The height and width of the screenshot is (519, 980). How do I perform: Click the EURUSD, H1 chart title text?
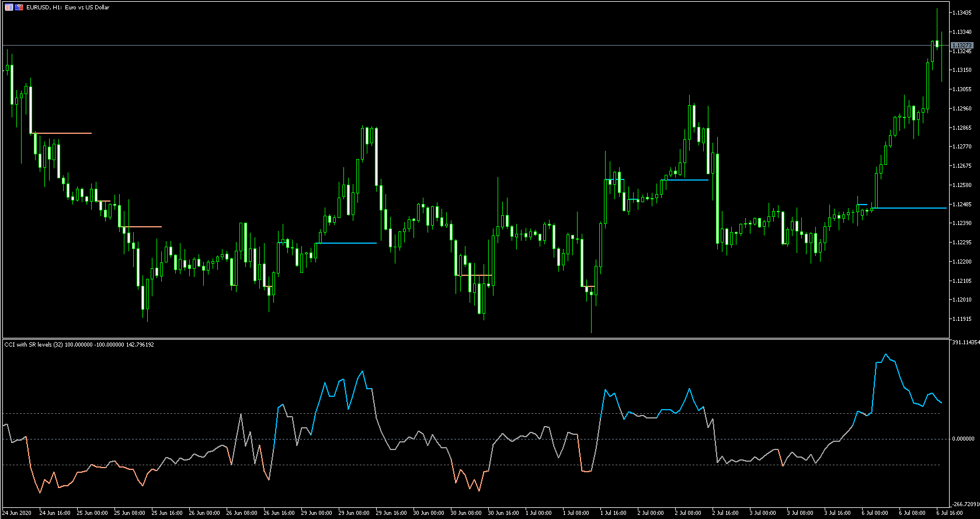click(68, 8)
